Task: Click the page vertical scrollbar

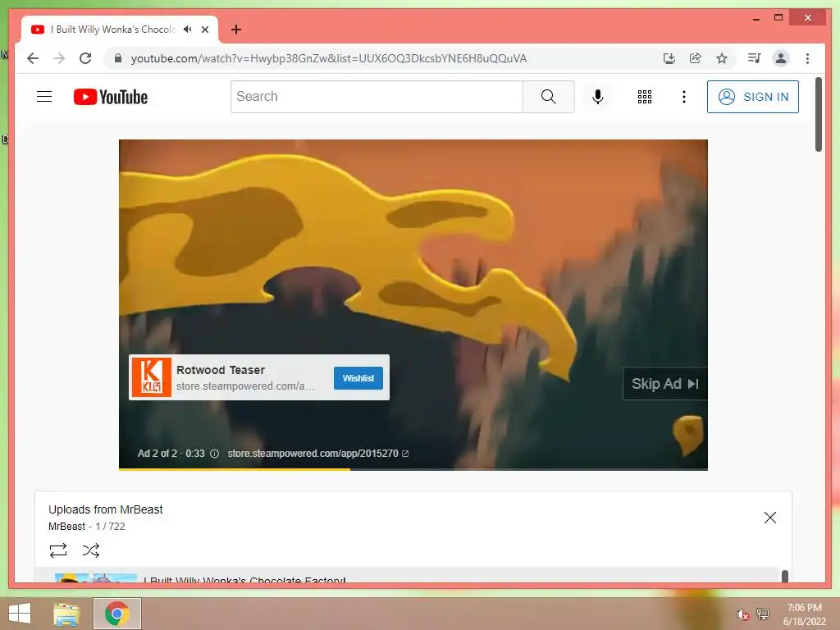Action: point(819,115)
